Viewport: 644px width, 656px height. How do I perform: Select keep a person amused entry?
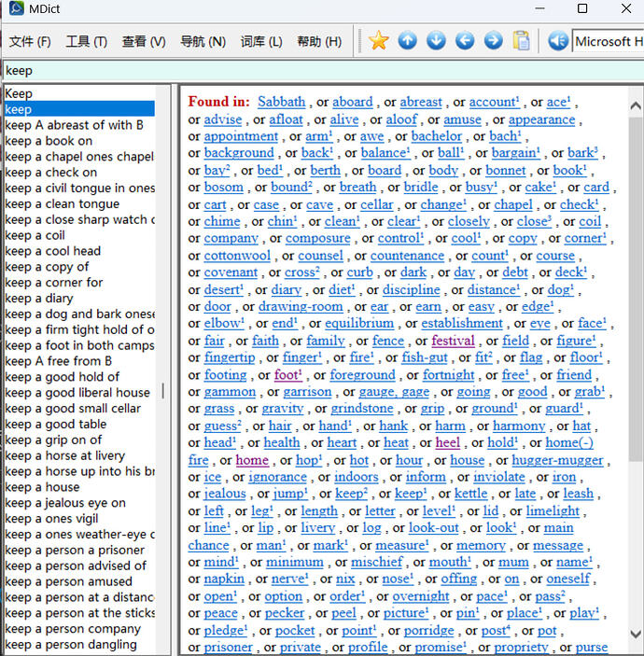coord(68,581)
